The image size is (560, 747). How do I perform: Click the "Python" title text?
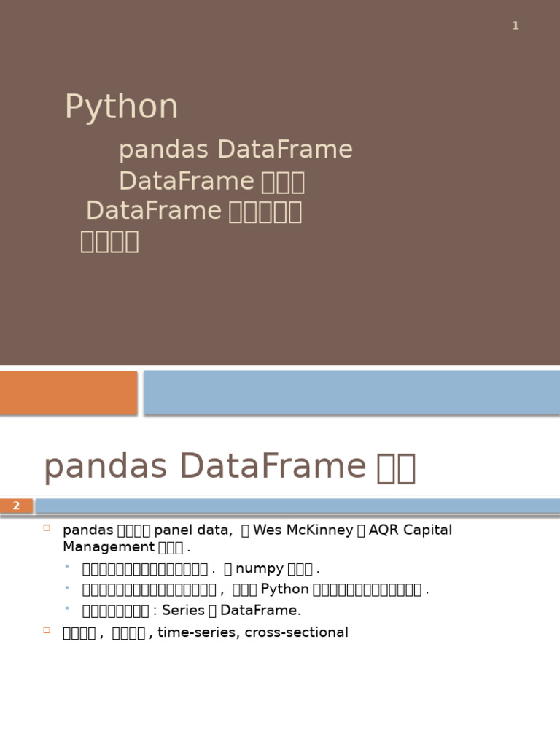121,108
